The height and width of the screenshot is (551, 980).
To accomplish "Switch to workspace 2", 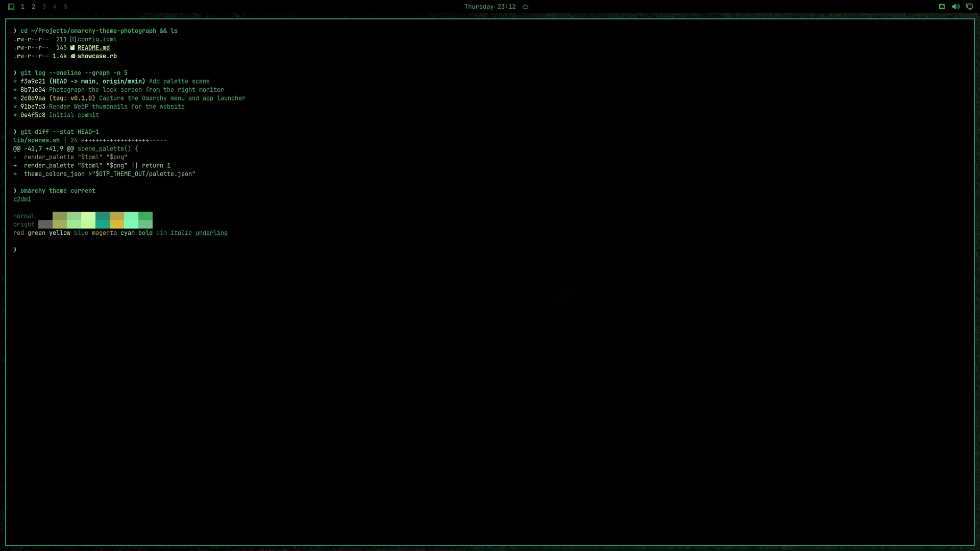I will (33, 7).
